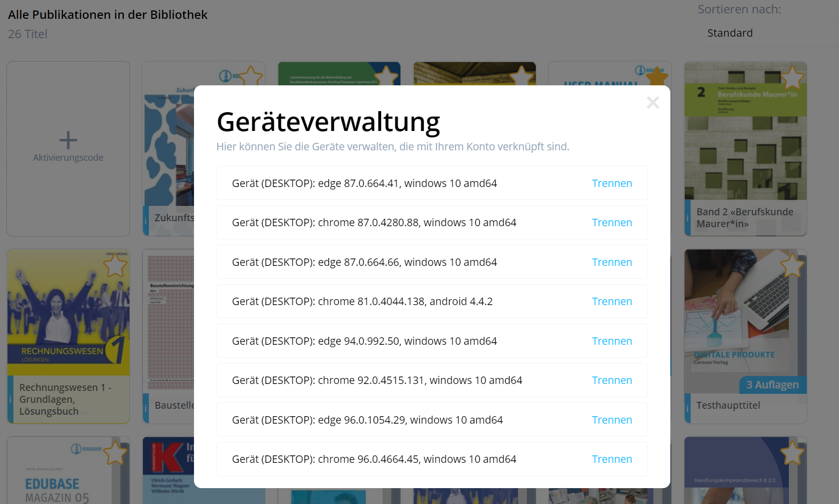The image size is (839, 504).
Task: Toggle favorite star on the Testhaupttitel card
Action: tap(792, 265)
